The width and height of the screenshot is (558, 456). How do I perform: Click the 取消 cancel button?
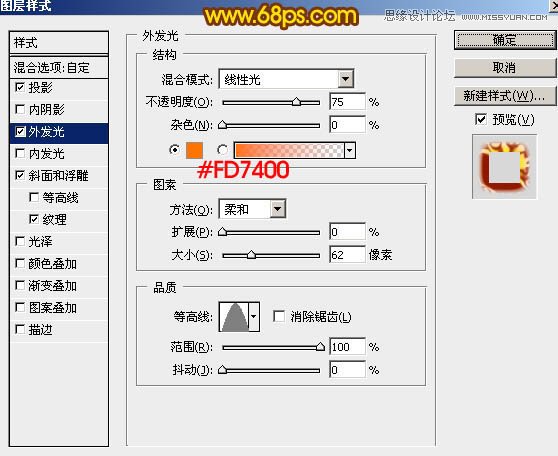tap(505, 67)
